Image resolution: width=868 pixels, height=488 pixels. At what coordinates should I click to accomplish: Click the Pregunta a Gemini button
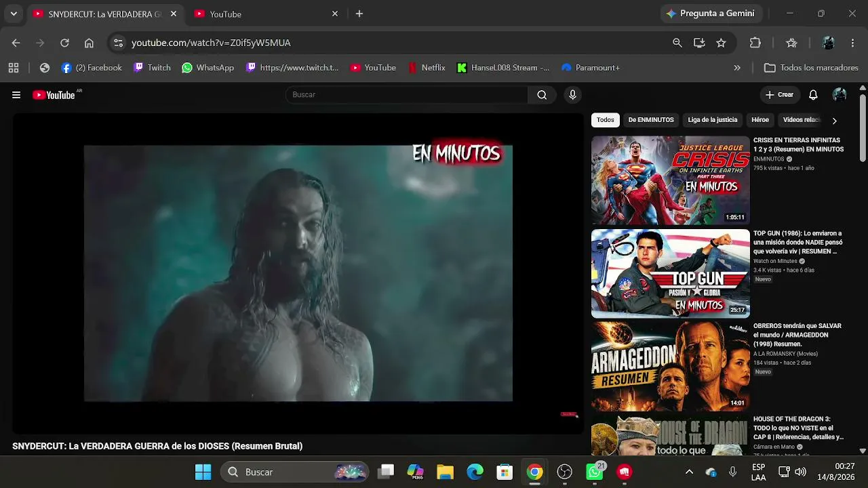(x=712, y=14)
